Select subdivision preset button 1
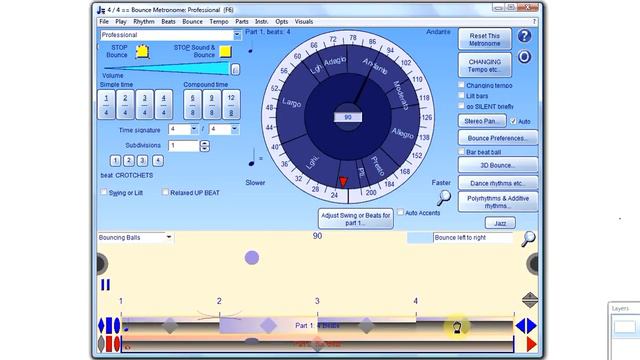The height and width of the screenshot is (360, 640). 115,160
